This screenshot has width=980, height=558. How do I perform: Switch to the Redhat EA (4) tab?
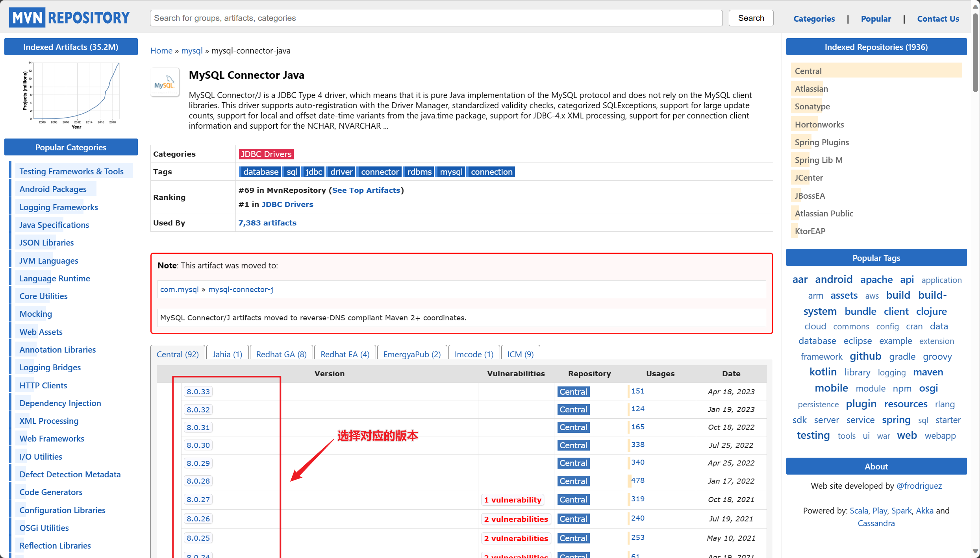click(345, 354)
